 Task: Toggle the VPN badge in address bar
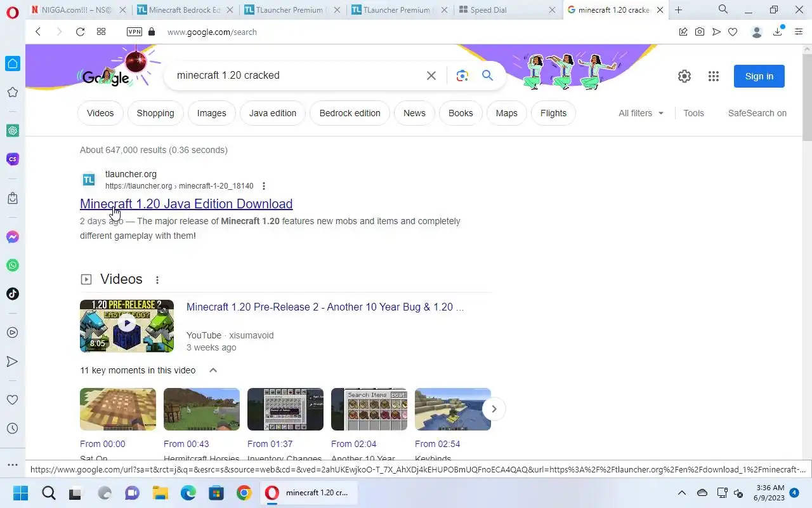click(x=134, y=32)
